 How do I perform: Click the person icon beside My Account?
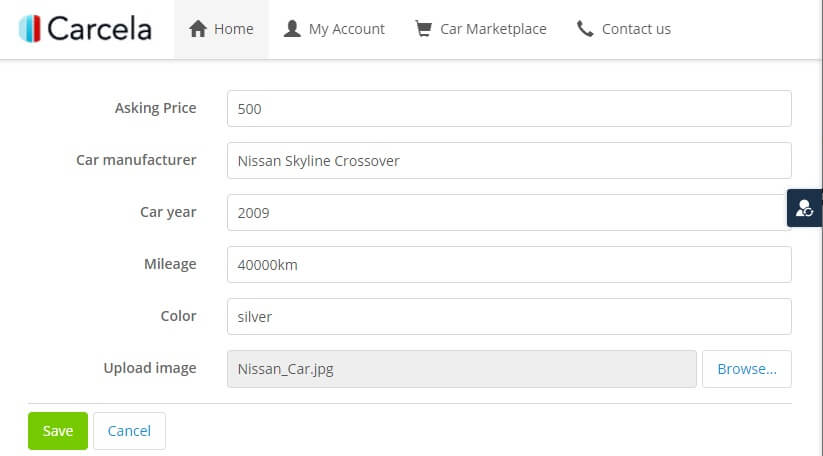(292, 29)
